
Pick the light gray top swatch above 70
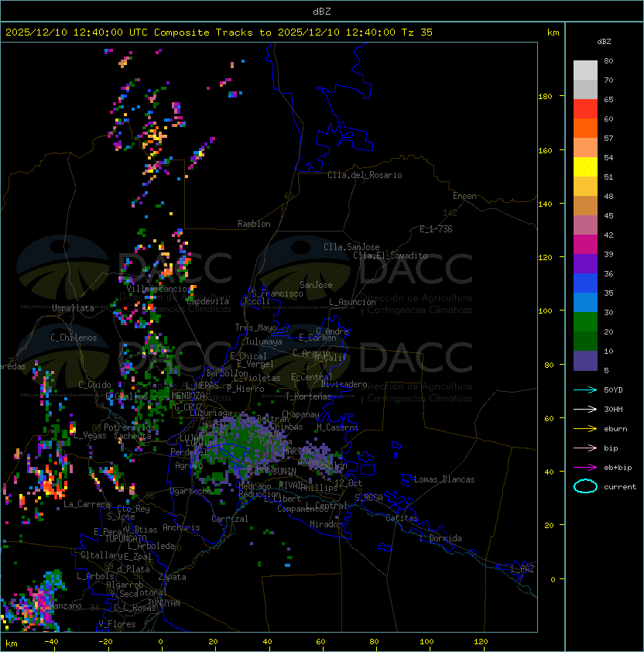[x=585, y=70]
